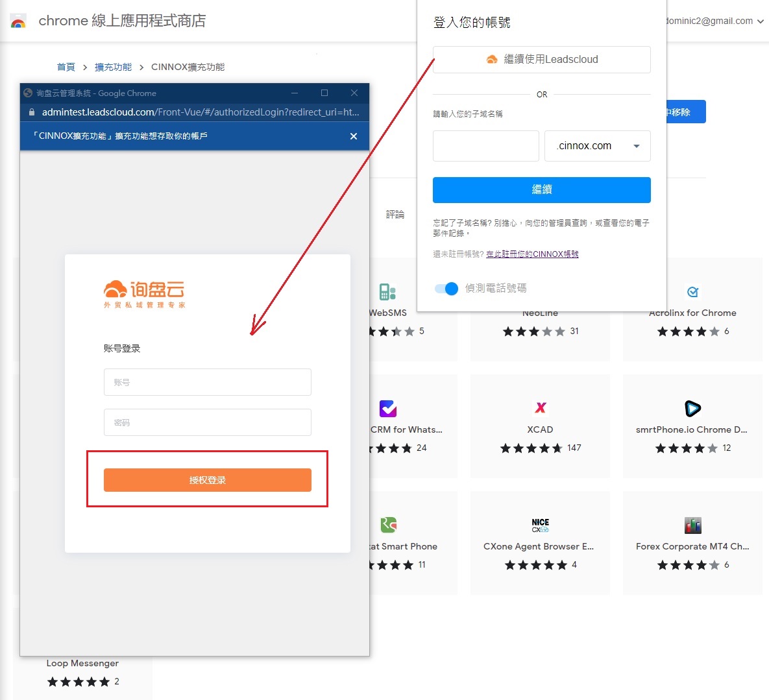Click the green phone icon of Smart Phone extension
Viewport: 769px width, 700px height.
(389, 525)
